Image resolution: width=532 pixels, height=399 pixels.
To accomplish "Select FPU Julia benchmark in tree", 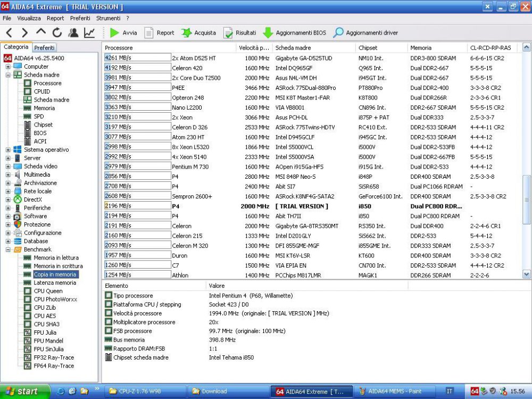I will [x=45, y=332].
